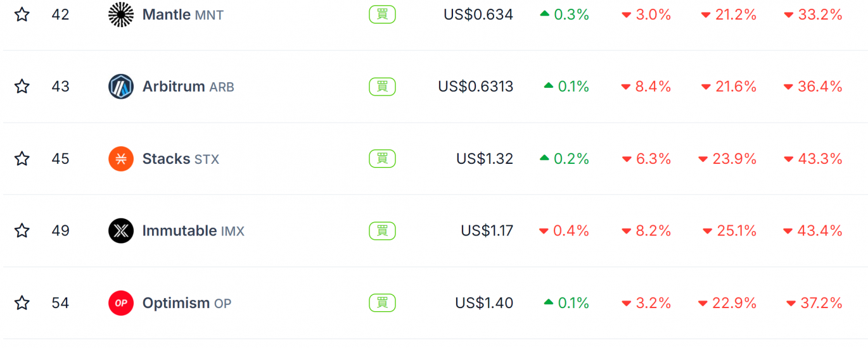Mark Optimism with the star icon

point(22,303)
